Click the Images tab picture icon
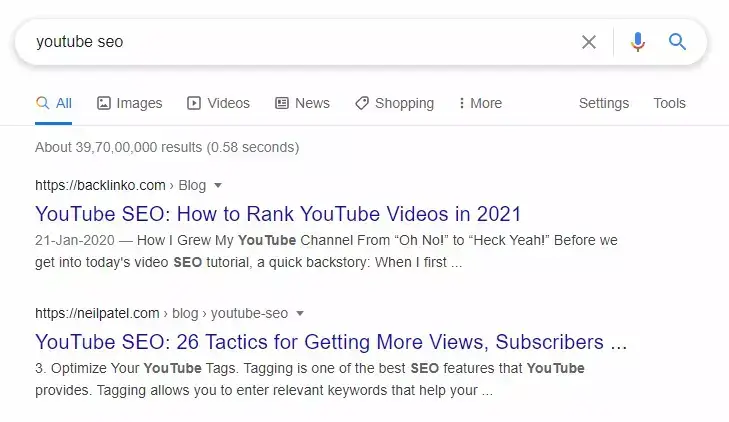The width and height of the screenshot is (729, 422). pos(104,103)
